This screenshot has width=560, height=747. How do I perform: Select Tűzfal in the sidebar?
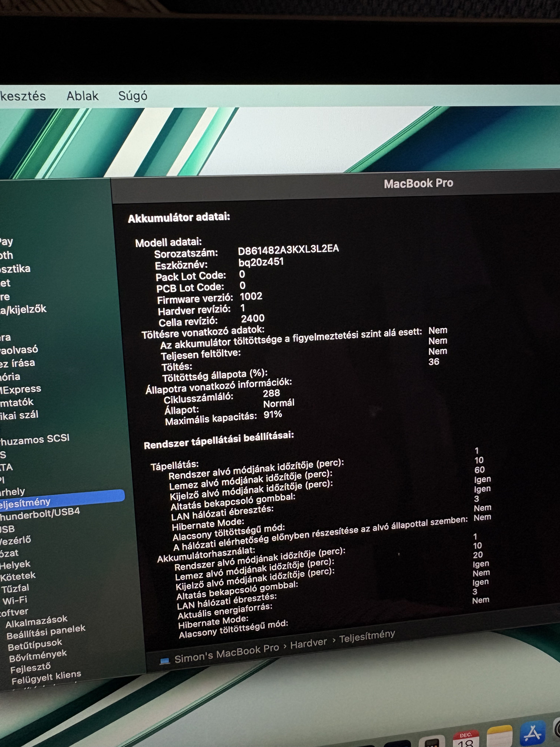point(15,588)
